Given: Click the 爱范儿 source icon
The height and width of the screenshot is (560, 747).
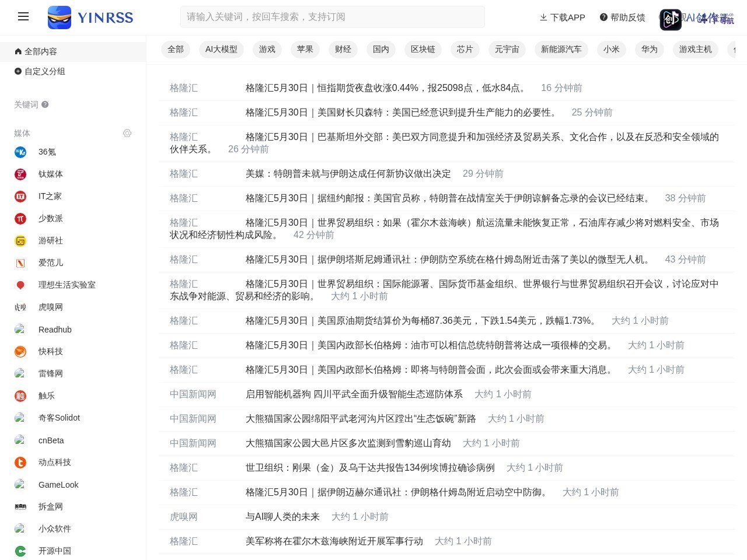Looking at the screenshot, I should coord(20,263).
